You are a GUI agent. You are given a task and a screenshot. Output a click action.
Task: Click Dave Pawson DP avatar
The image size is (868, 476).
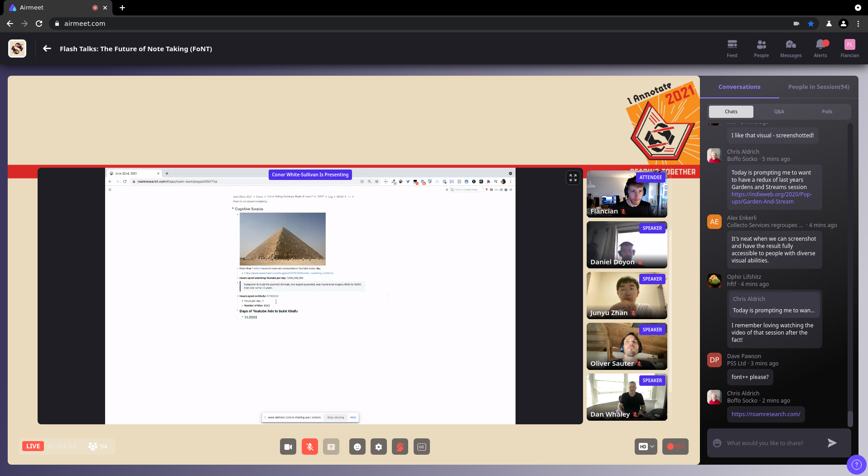[714, 360]
